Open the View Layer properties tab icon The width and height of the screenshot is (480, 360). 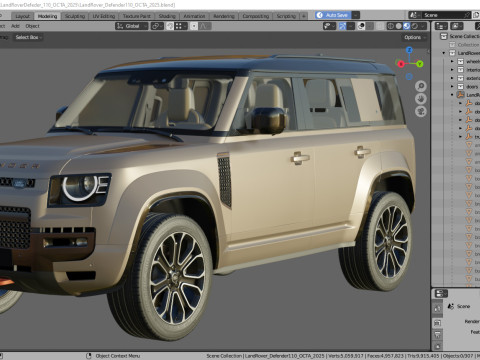tap(438, 346)
